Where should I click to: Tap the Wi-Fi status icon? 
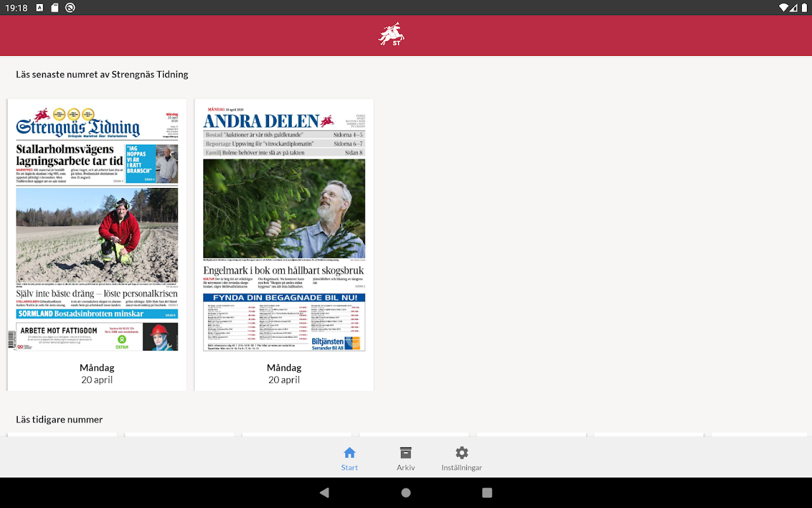tap(784, 8)
